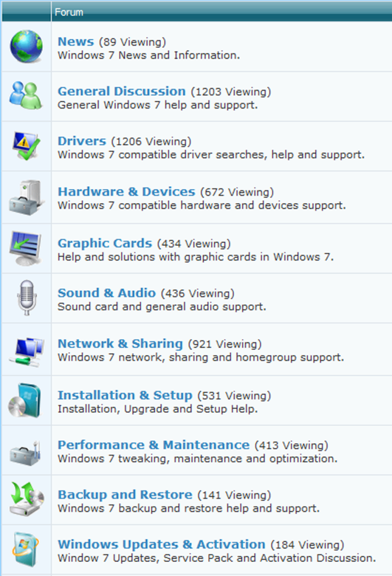
Task: Click the Windows Updates & Activation box icon
Action: pos(26,548)
